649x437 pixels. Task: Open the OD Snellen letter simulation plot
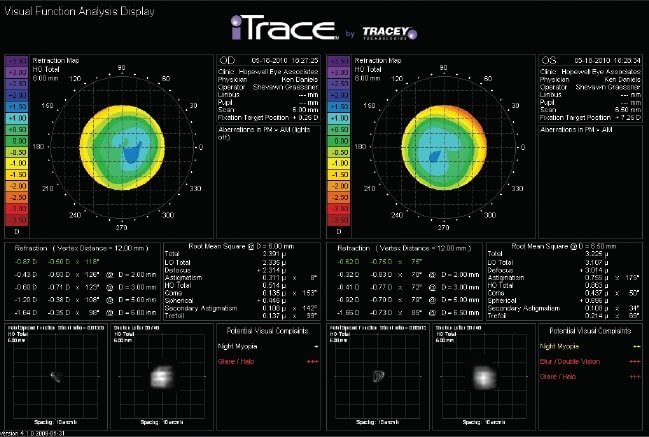click(162, 377)
